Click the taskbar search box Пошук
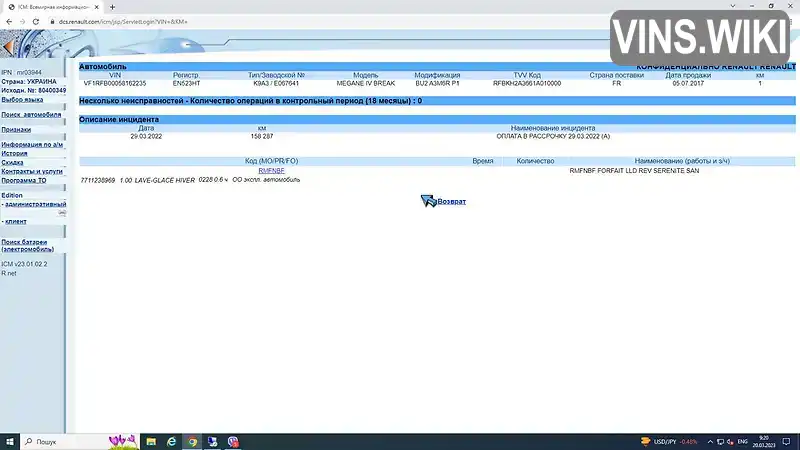800x450 pixels. (79, 441)
